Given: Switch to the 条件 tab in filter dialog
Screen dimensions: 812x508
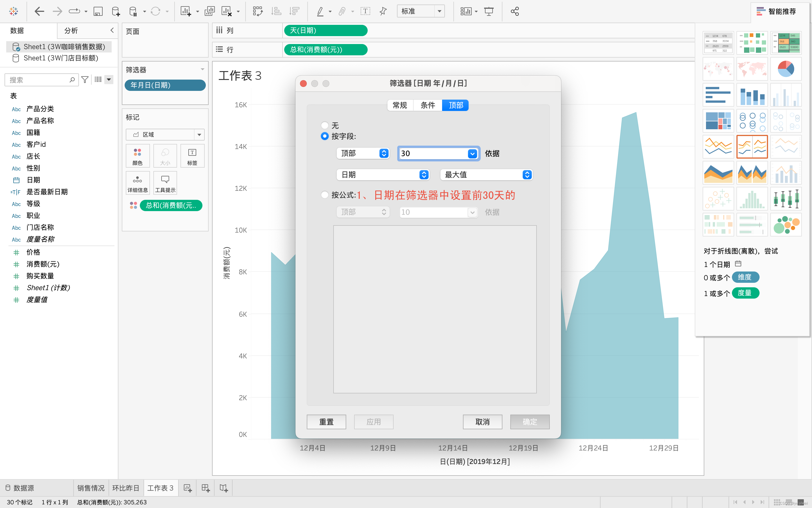Looking at the screenshot, I should pyautogui.click(x=428, y=105).
